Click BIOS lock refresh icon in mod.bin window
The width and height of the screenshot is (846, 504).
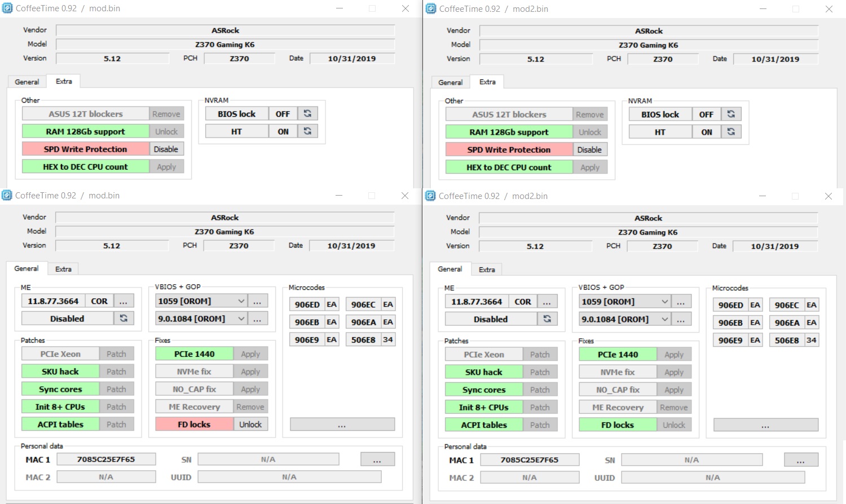click(x=307, y=114)
